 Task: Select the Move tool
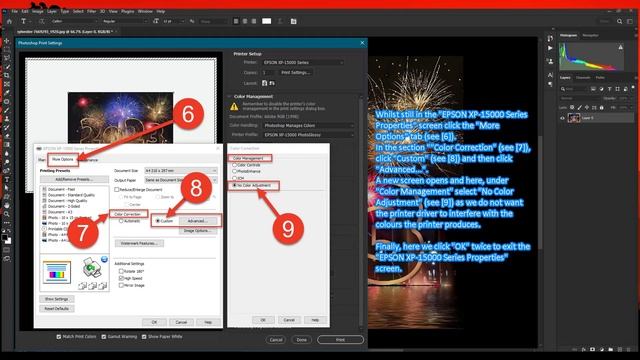tap(7, 41)
